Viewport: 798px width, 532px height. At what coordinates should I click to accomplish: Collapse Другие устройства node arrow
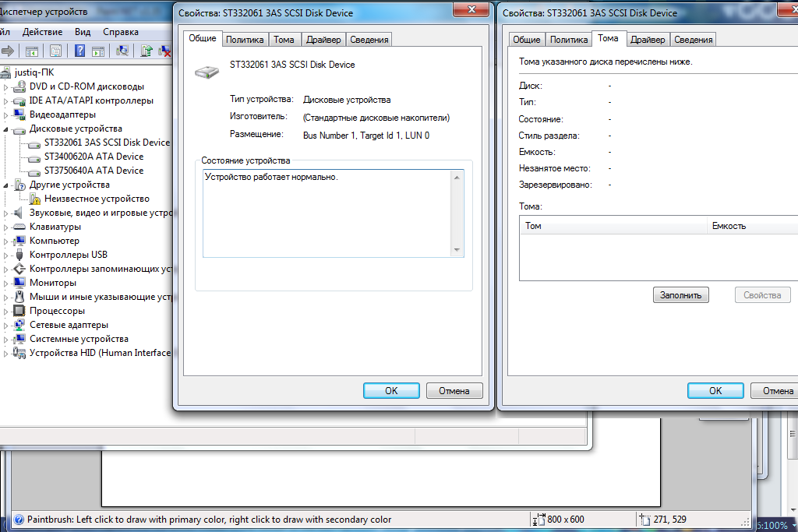pos(6,185)
